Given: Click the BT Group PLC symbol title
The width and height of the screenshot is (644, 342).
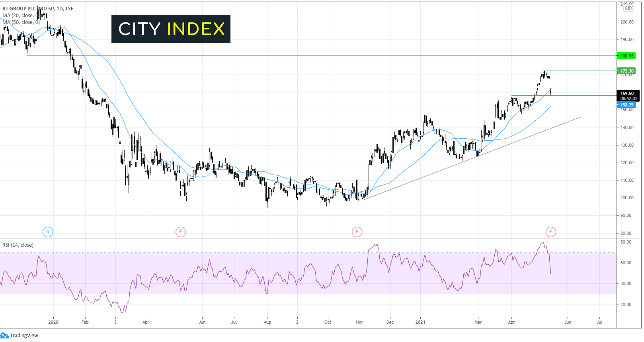Looking at the screenshot, I should 38,8.
